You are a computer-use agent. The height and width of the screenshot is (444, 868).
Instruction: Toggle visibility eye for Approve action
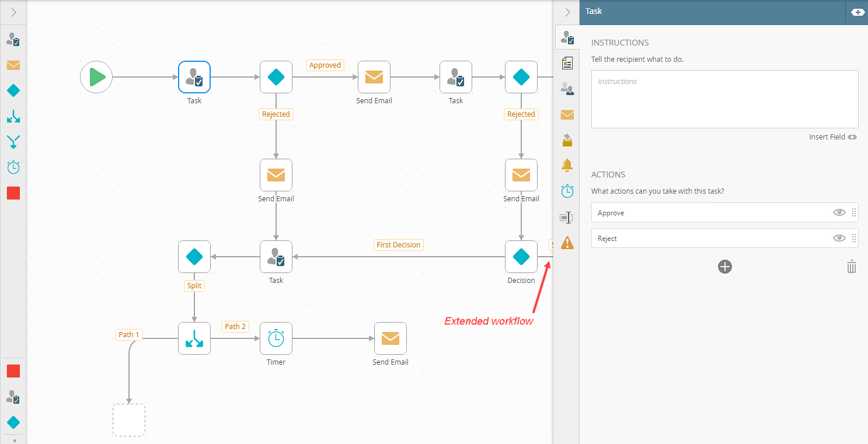pos(839,212)
